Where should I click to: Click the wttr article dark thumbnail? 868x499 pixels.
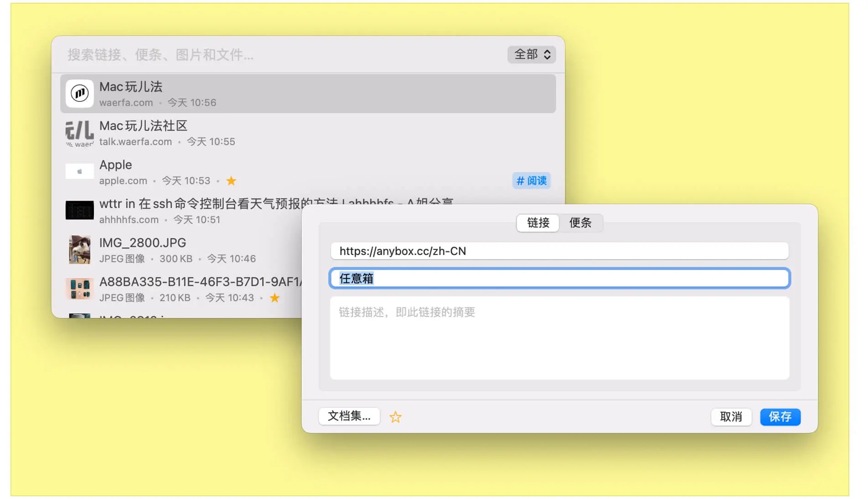click(79, 210)
